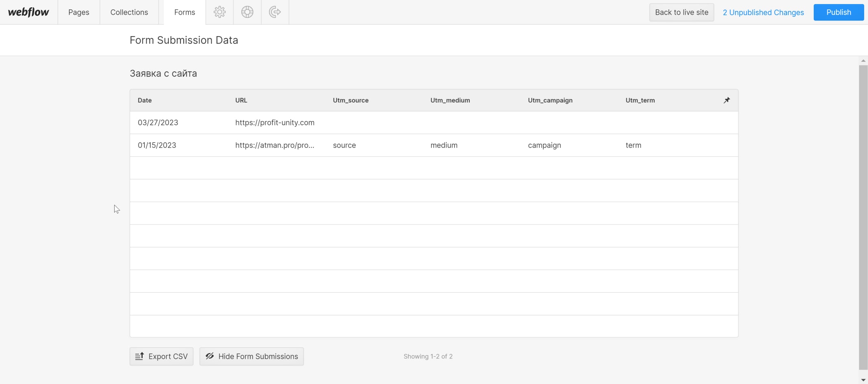Click the 'campaign' cell
Viewport: 868px width, 384px height.
point(544,145)
